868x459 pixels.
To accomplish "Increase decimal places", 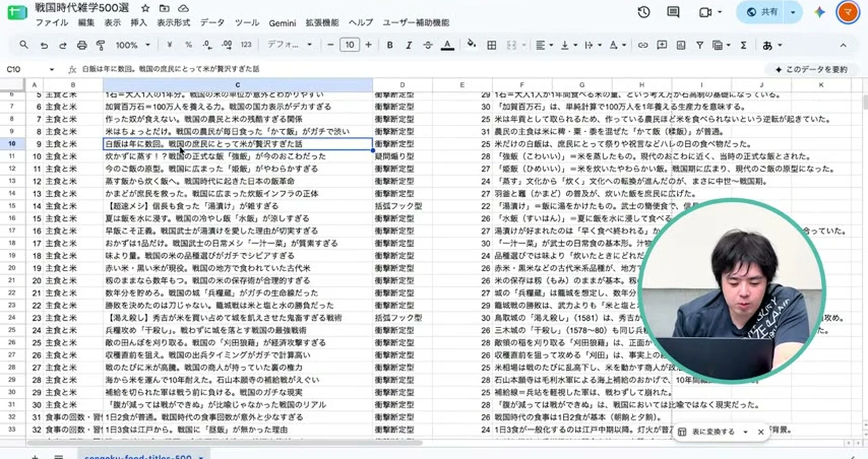I will point(226,45).
